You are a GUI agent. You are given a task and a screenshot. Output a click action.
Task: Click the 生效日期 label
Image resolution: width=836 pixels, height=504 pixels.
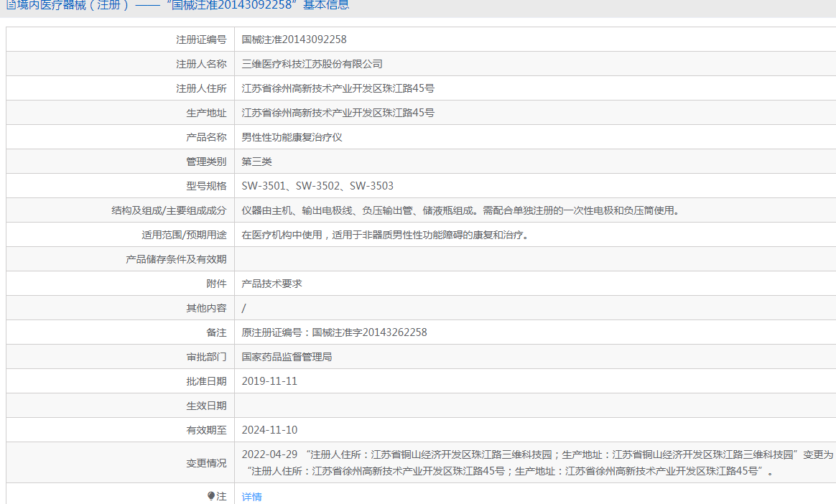[206, 406]
